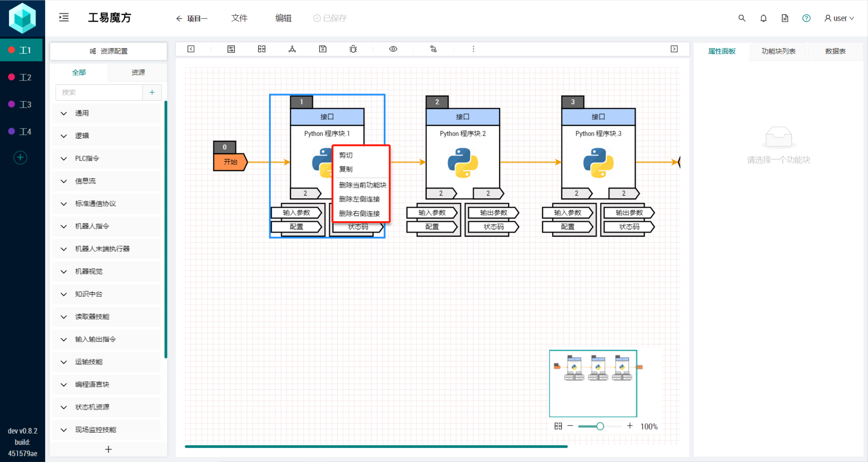Zoom out with the minus button
Viewport: 868px width, 462px height.
coord(570,426)
